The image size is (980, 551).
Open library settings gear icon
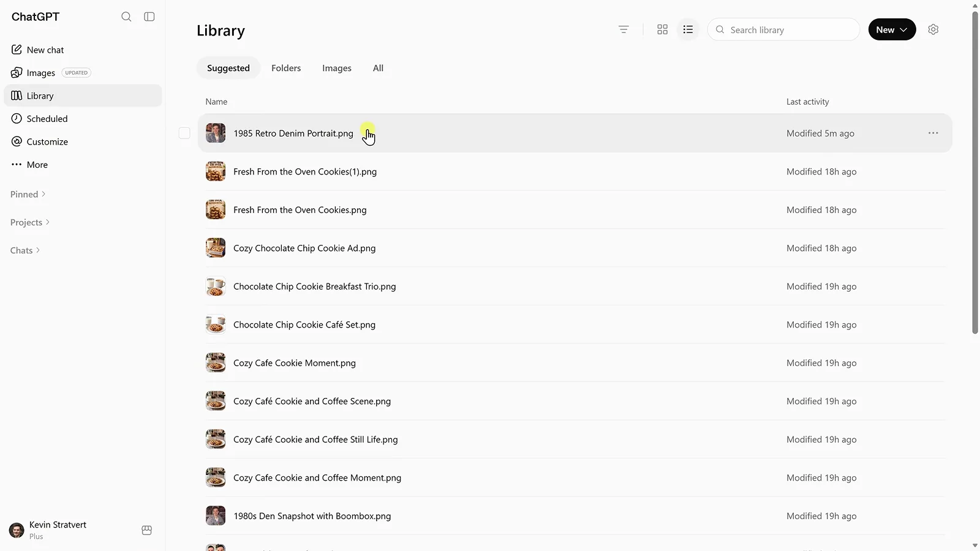pos(933,29)
